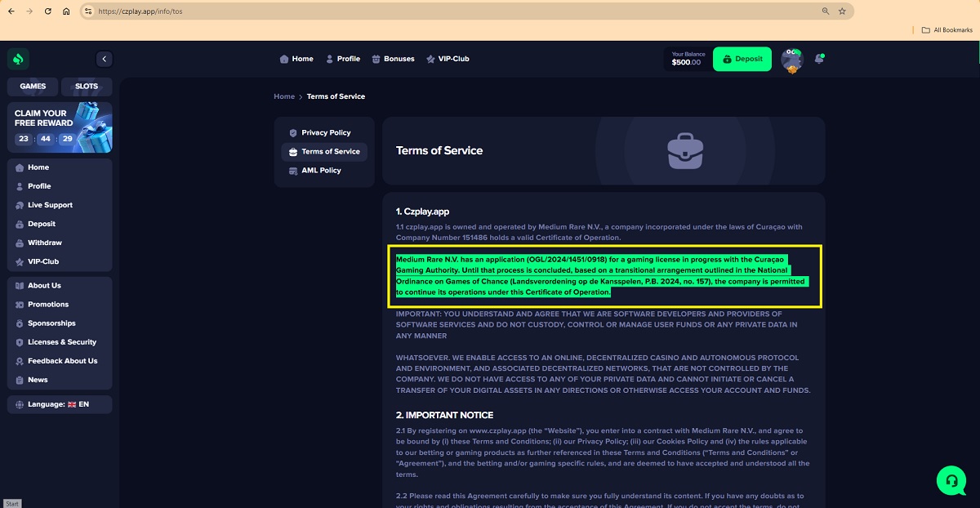Switch to the GAMES tab
This screenshot has height=508, width=980.
pos(33,87)
